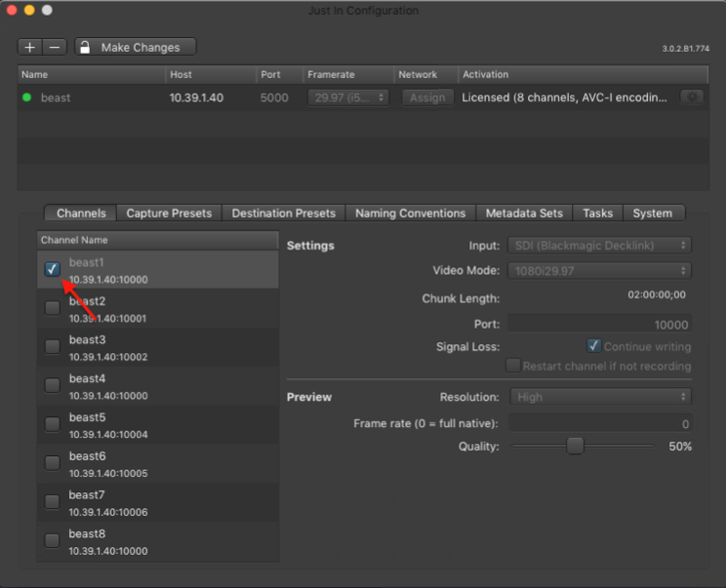Uncheck the beast1 channel checkbox
Viewport: 726px width, 588px height.
click(53, 269)
